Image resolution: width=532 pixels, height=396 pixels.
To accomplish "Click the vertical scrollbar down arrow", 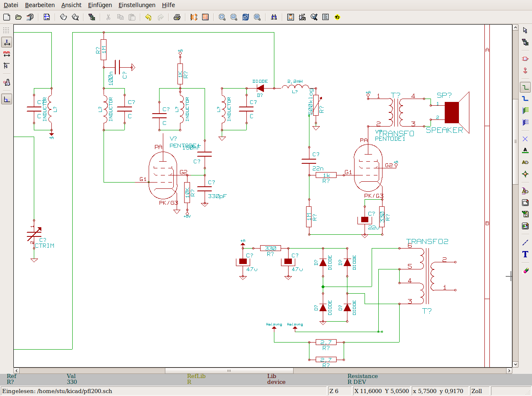I will click(515, 364).
